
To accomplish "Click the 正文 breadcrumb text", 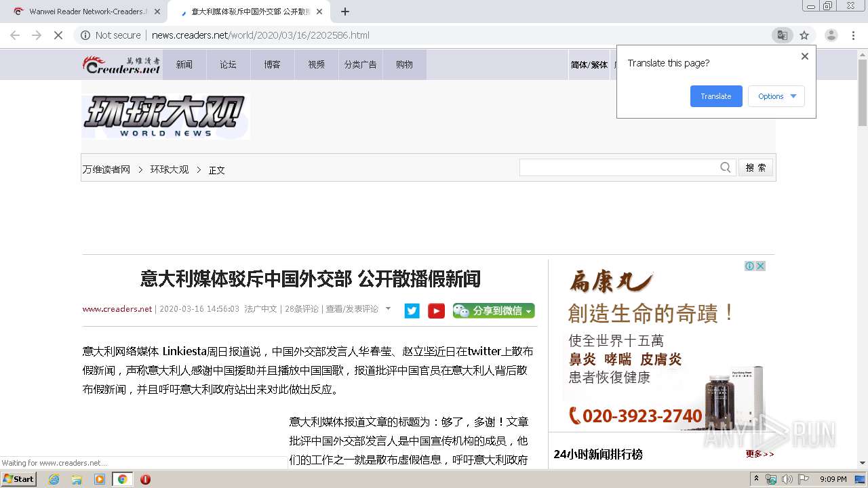I will (x=217, y=170).
